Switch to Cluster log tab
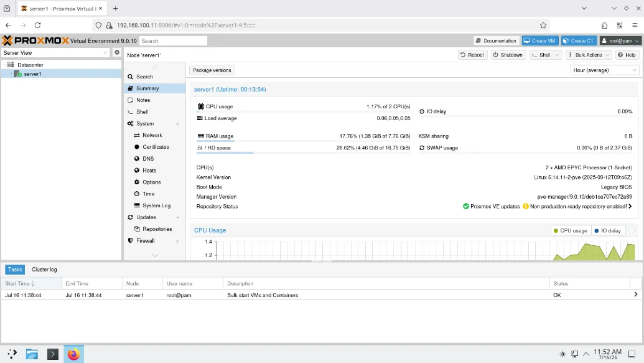This screenshot has width=644, height=363. click(44, 269)
